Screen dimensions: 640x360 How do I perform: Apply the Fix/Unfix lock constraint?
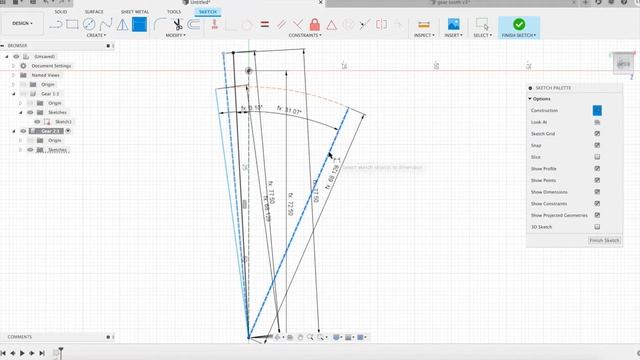click(315, 24)
